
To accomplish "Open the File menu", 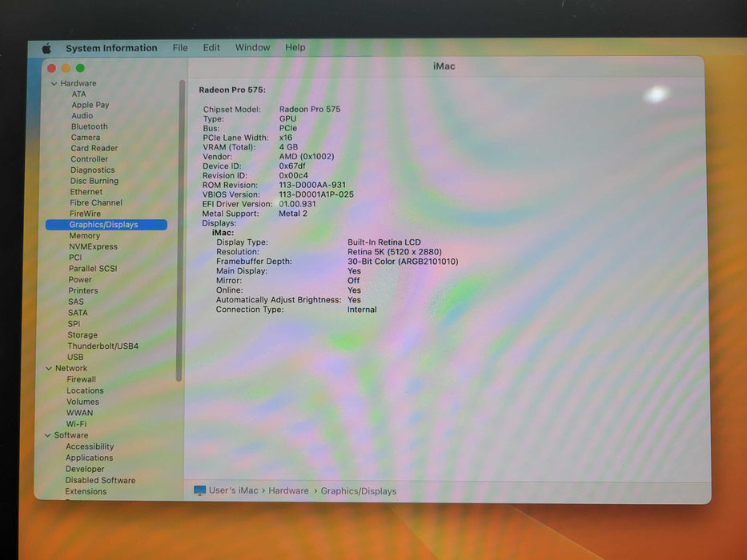I will tap(180, 48).
